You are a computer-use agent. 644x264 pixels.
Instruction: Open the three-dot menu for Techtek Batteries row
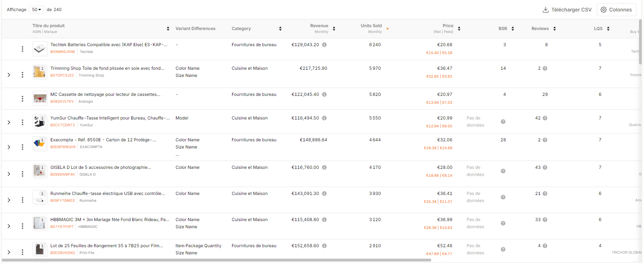click(x=23, y=49)
